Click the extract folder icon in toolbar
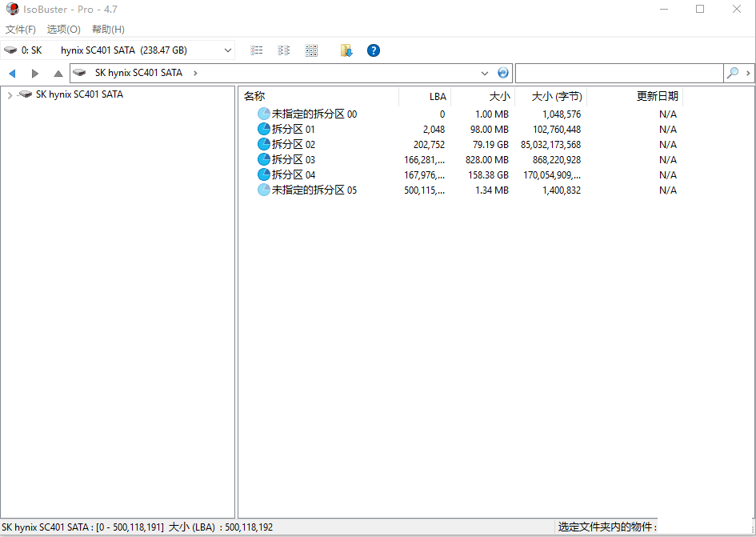The image size is (756, 537). coord(346,50)
